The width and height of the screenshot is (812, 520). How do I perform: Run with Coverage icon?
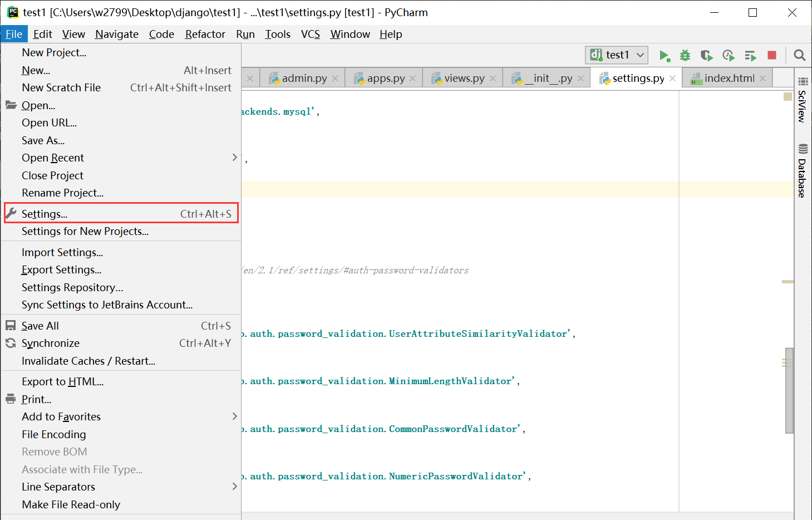707,55
